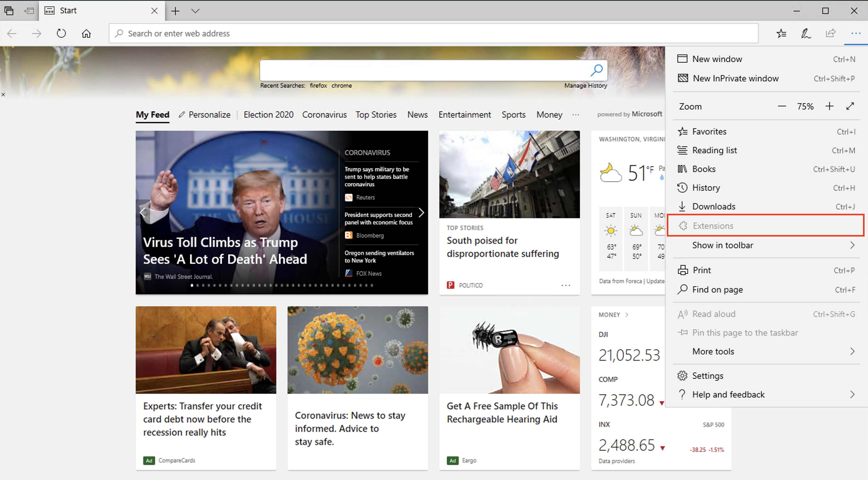
Task: Open Settings from the menu
Action: click(766, 376)
